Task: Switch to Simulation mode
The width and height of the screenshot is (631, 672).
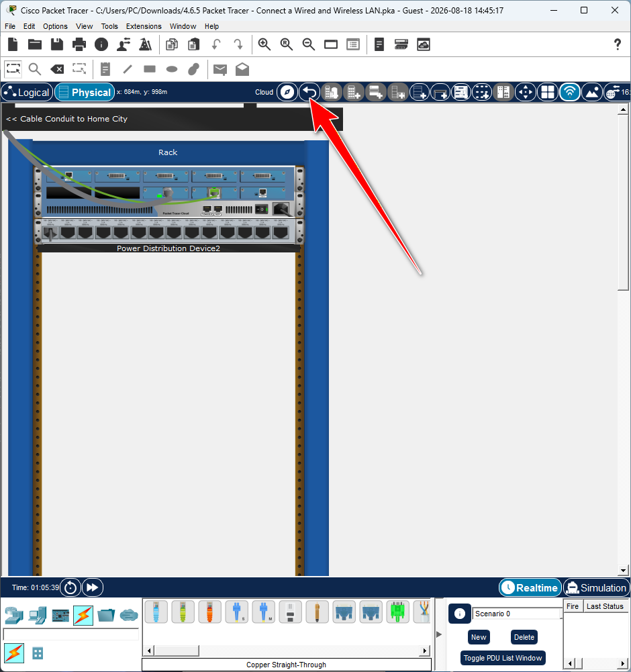Action: click(x=596, y=587)
